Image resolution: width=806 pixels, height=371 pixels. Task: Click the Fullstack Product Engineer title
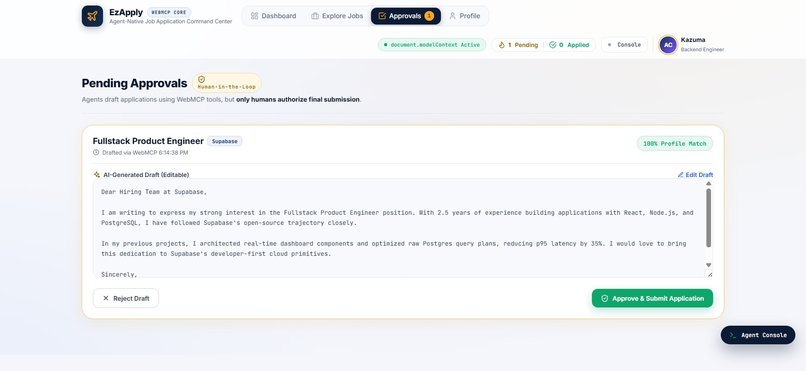(x=148, y=141)
